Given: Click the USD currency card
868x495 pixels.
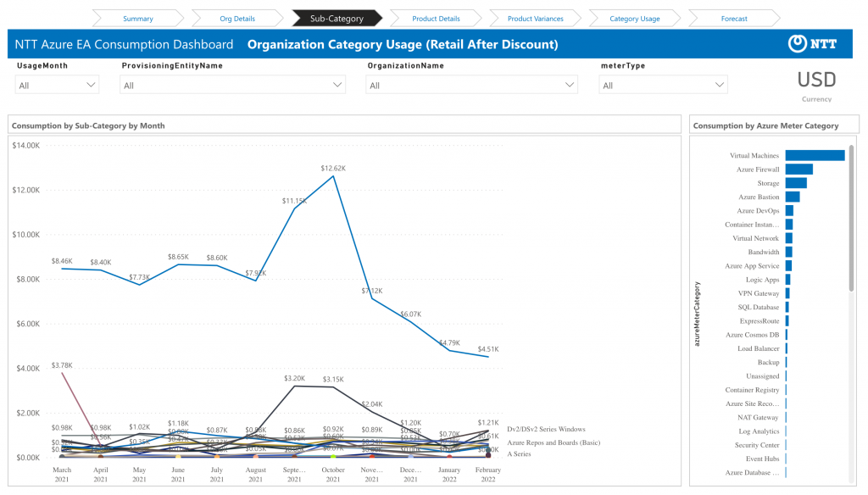Looking at the screenshot, I should (816, 86).
